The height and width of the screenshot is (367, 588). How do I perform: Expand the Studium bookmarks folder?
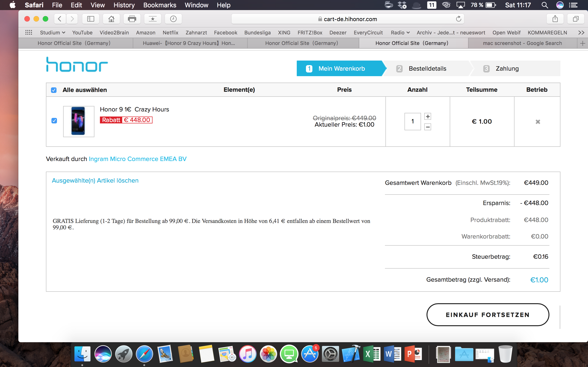tap(52, 33)
